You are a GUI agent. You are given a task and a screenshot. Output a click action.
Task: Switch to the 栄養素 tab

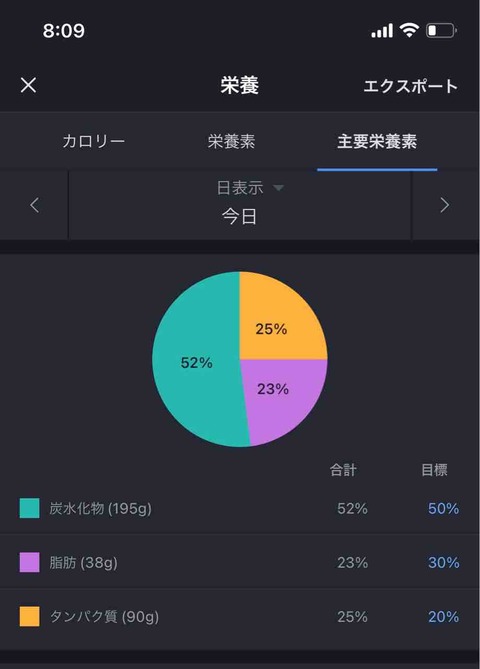pos(231,142)
